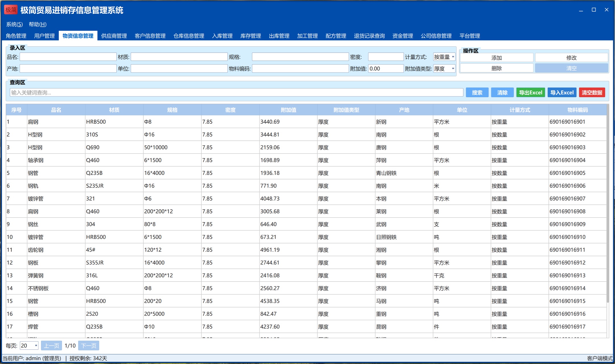
Task: Click the 计量方式 column header
Action: click(x=520, y=110)
